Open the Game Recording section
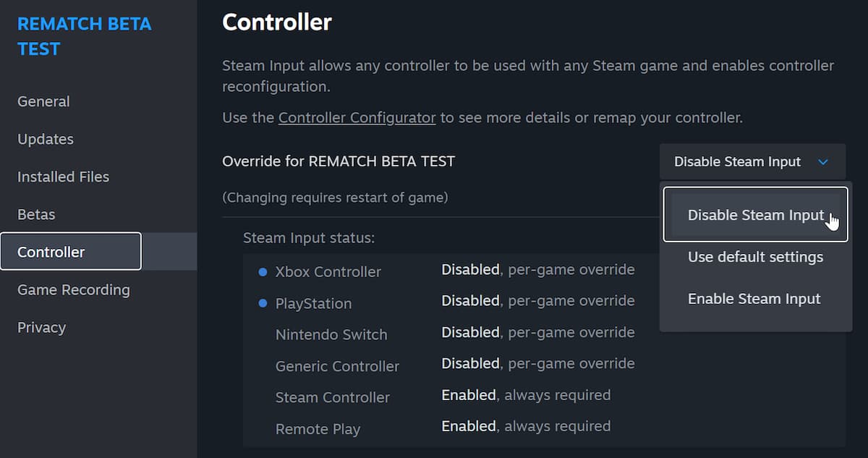 point(74,289)
